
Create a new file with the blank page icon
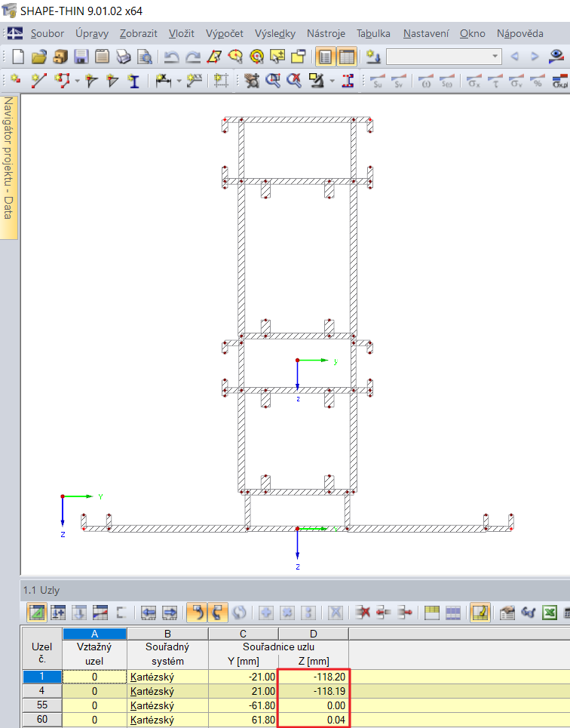pos(18,57)
